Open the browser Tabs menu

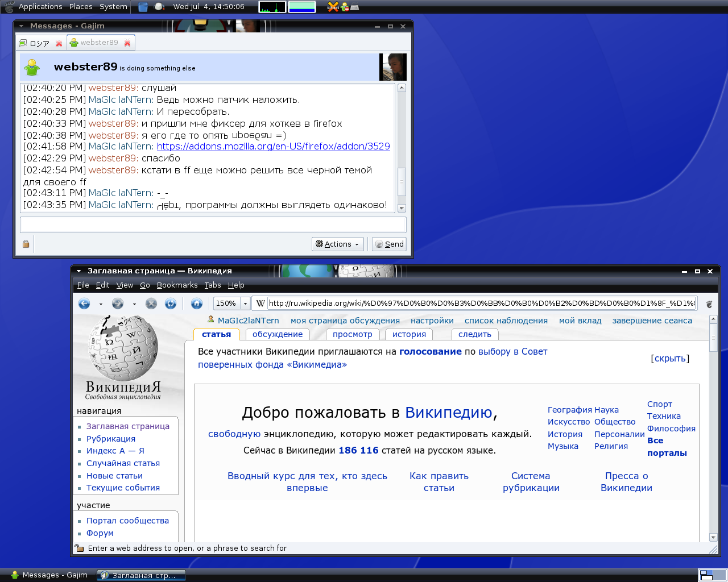(x=213, y=285)
